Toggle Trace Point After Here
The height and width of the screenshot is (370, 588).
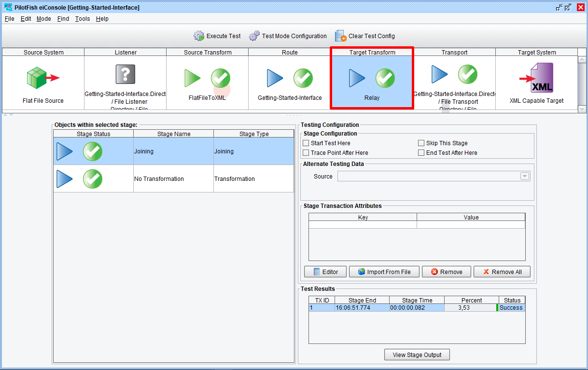[306, 153]
